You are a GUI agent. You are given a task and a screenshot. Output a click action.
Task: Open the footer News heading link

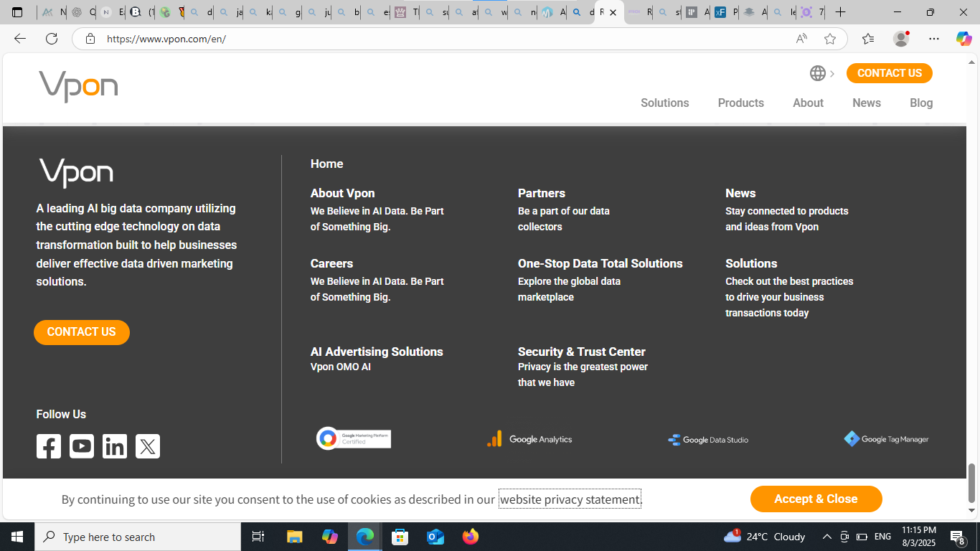[740, 193]
